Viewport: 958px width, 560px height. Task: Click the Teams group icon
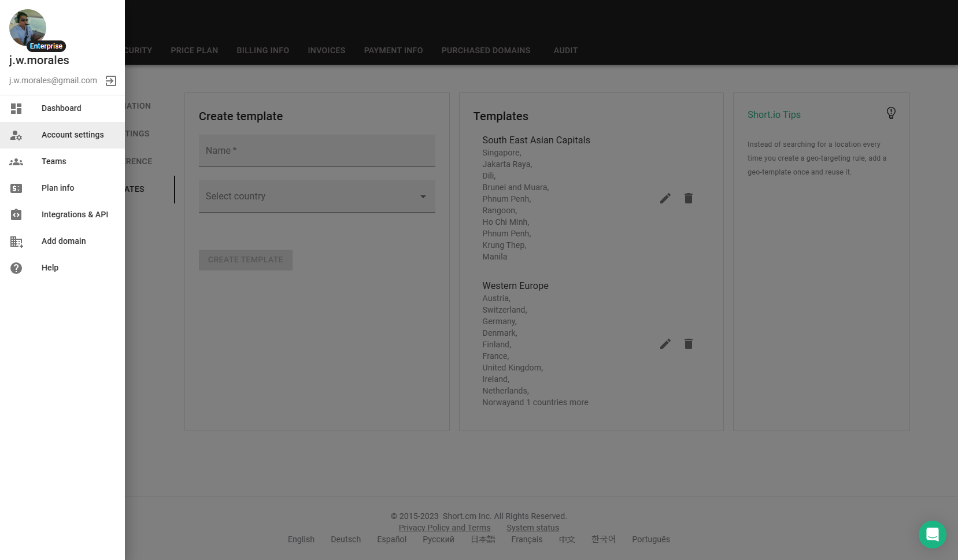click(16, 161)
